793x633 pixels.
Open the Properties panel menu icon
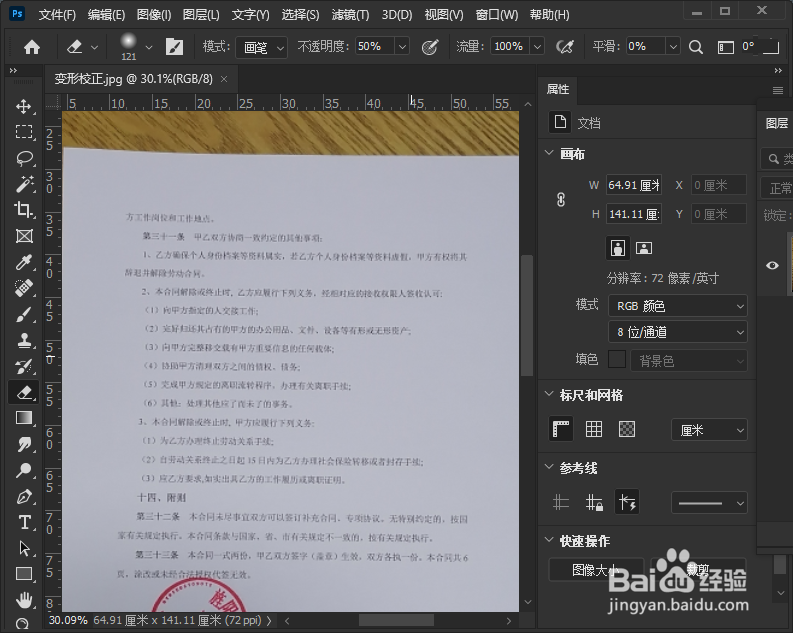(778, 91)
